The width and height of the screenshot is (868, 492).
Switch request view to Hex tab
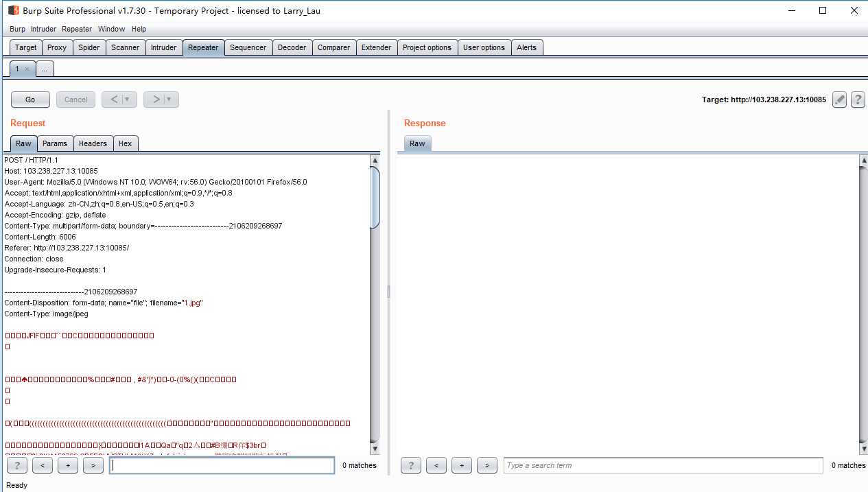click(x=125, y=143)
